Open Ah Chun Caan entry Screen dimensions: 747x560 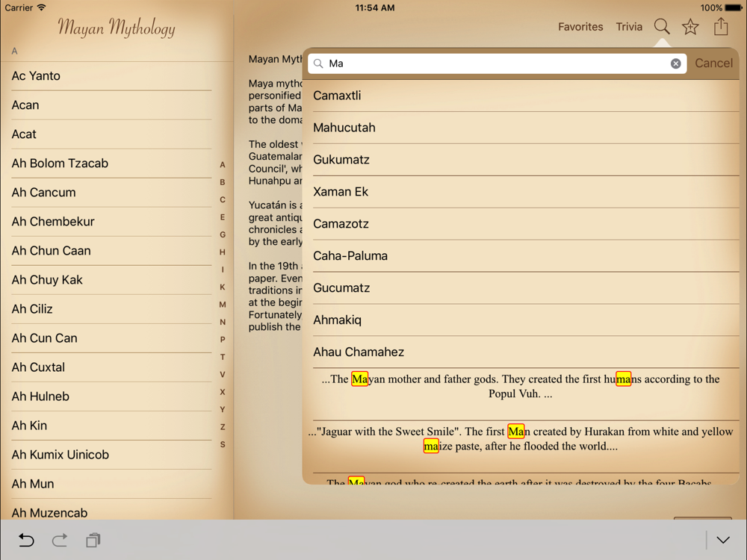[111, 250]
